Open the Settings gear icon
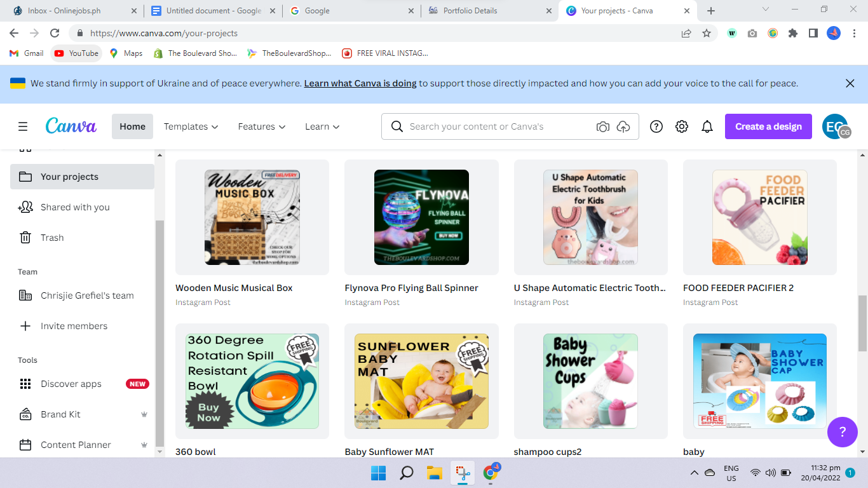868x488 pixels. pyautogui.click(x=682, y=126)
